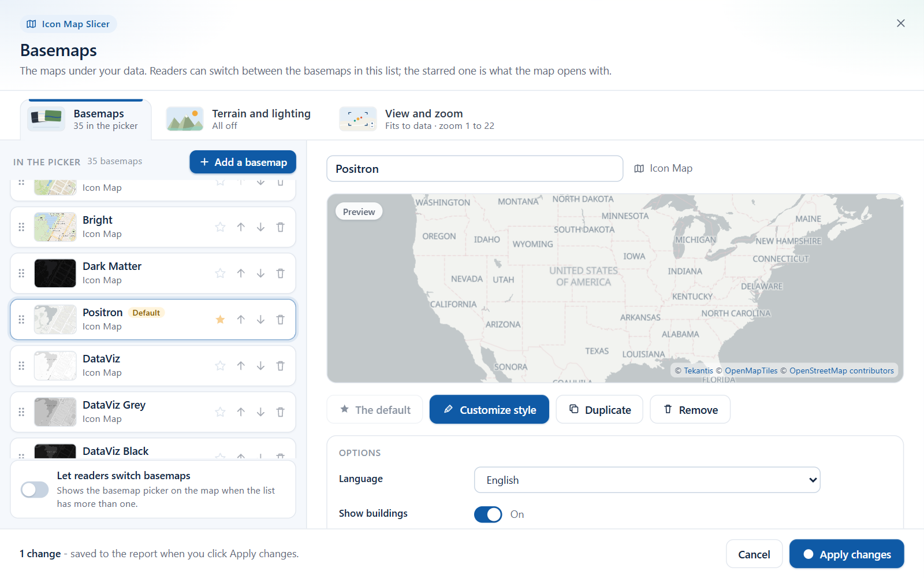
Task: Open the OpenMapTiles attribution link
Action: point(751,370)
